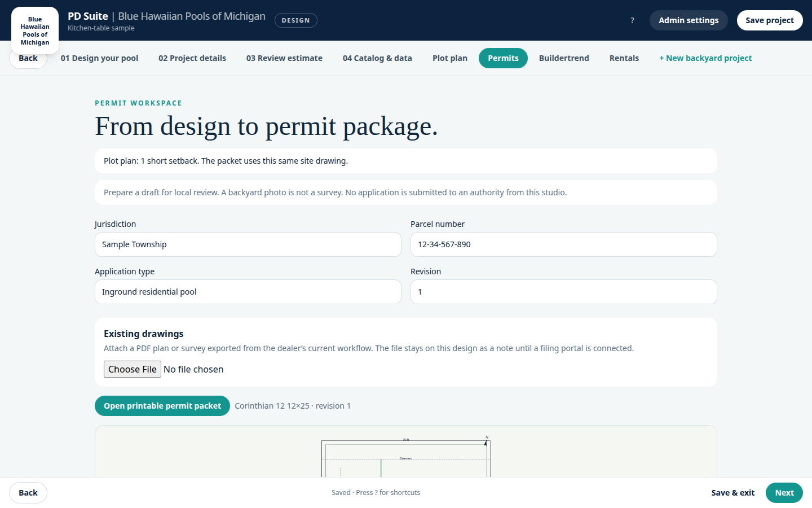The height and width of the screenshot is (508, 812).
Task: Open Admin settings
Action: click(689, 20)
